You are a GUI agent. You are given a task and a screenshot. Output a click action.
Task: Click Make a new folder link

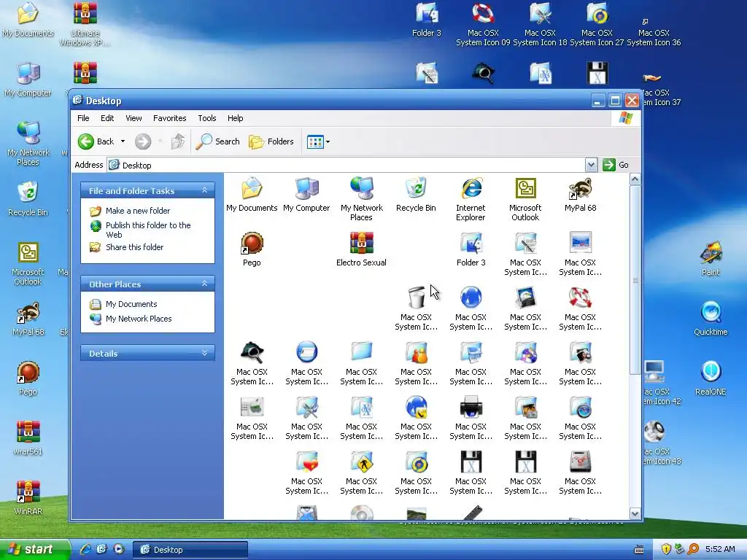138,211
